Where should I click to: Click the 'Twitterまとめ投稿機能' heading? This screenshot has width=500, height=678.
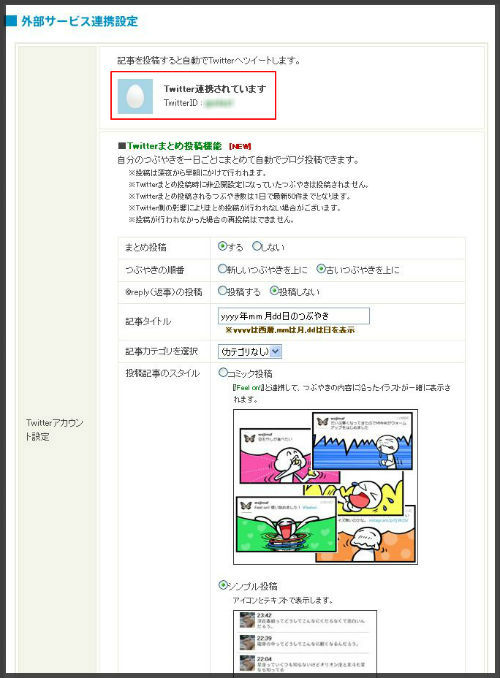(174, 146)
